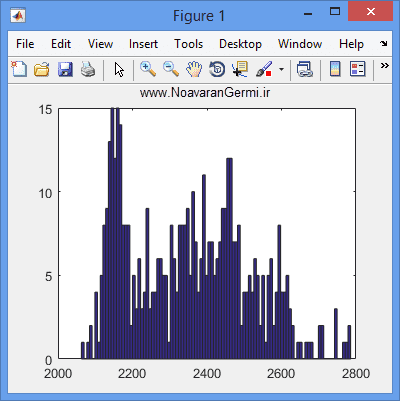Enable the Pan hand tool
Viewport: 400px width, 401px height.
(194, 69)
